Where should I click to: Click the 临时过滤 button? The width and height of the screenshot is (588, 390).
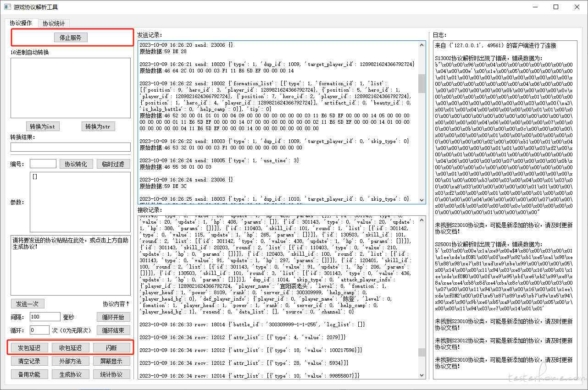pyautogui.click(x=113, y=164)
